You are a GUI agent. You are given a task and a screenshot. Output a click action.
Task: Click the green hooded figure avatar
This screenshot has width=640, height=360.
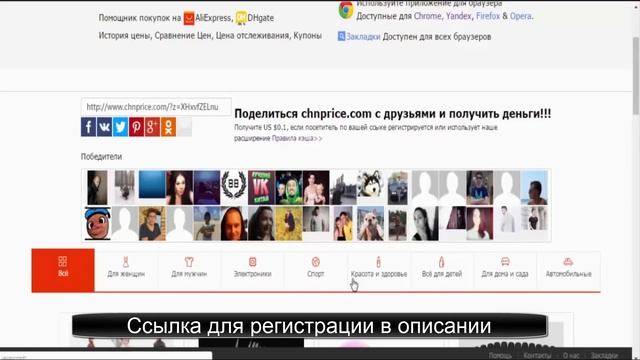[289, 187]
